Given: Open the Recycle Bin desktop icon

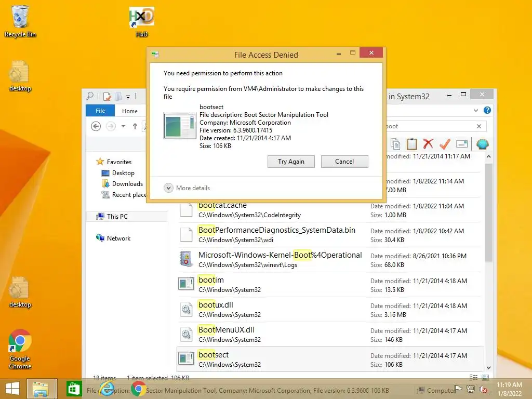Looking at the screenshot, I should coord(20,21).
